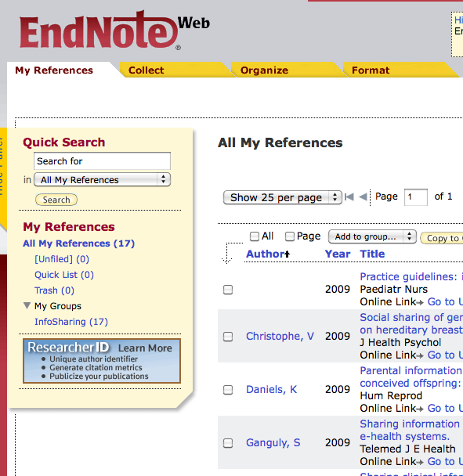Viewport: 463px width, 476px height.
Task: Click the Search for input field
Action: tap(102, 161)
